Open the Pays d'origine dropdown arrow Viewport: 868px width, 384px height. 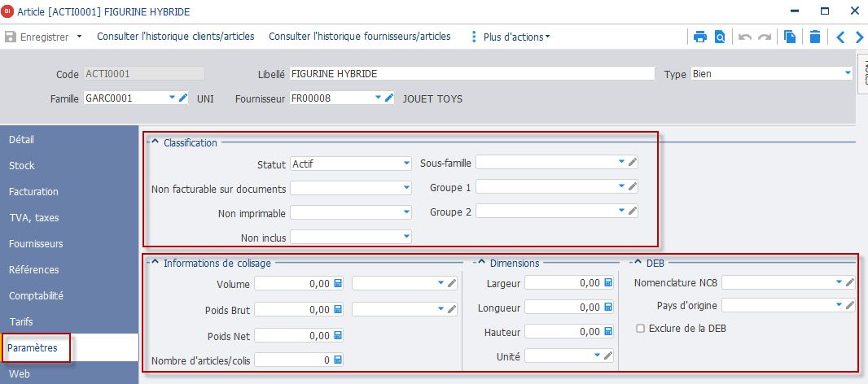click(840, 305)
